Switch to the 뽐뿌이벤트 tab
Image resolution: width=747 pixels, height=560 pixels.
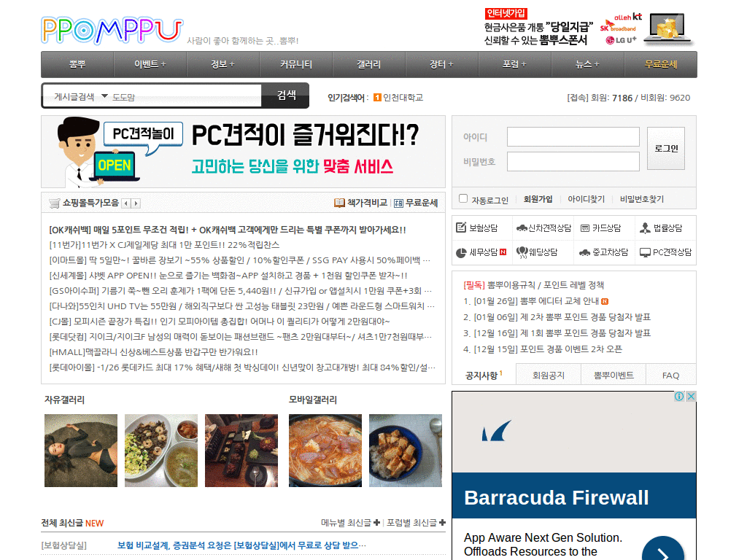click(x=614, y=376)
